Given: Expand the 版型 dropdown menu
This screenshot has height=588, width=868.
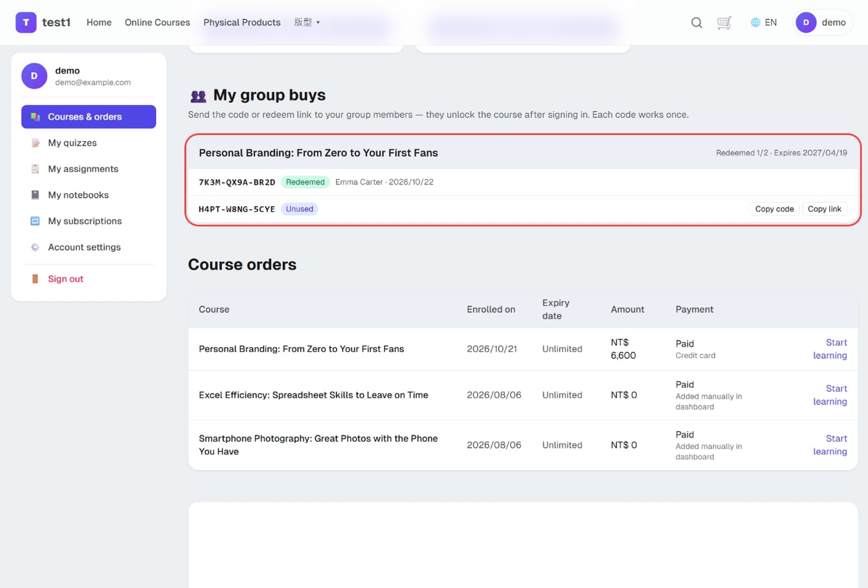Looking at the screenshot, I should coord(307,22).
